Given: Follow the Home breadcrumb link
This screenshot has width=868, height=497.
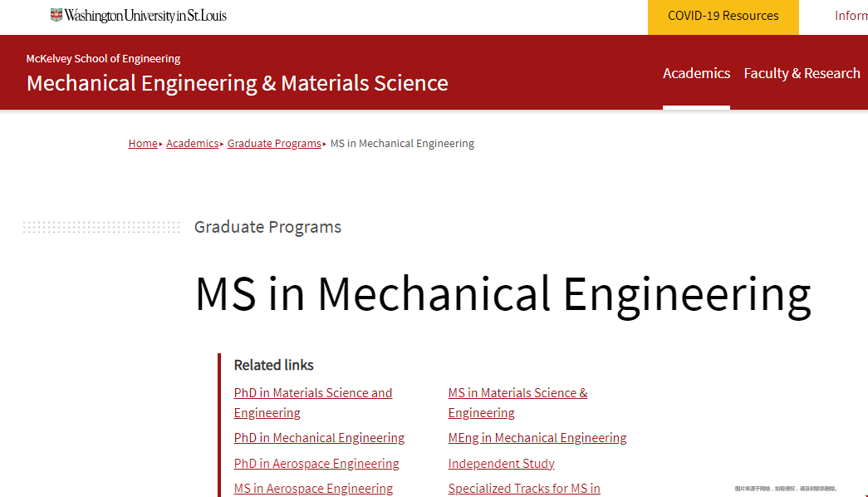Looking at the screenshot, I should pyautogui.click(x=143, y=144).
